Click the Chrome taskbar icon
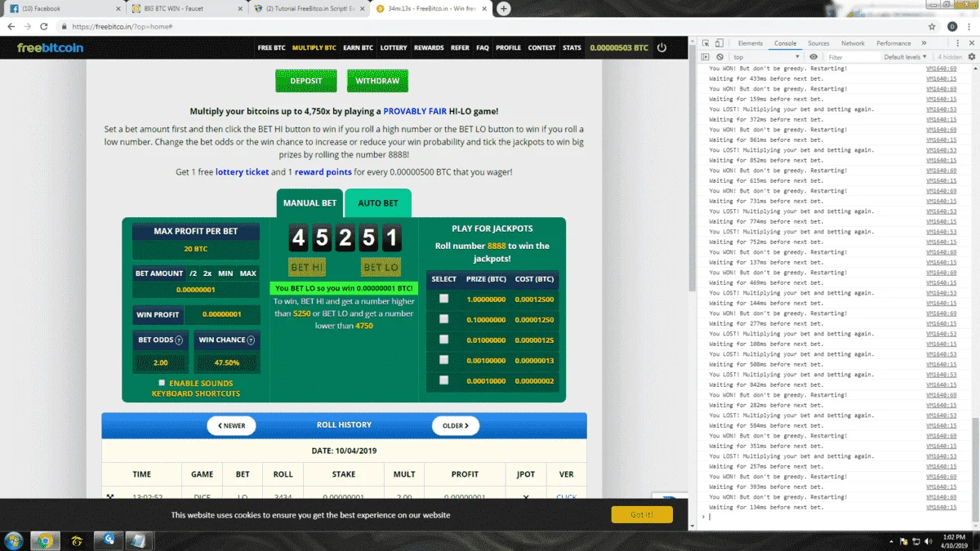The height and width of the screenshot is (551, 980). 45,540
